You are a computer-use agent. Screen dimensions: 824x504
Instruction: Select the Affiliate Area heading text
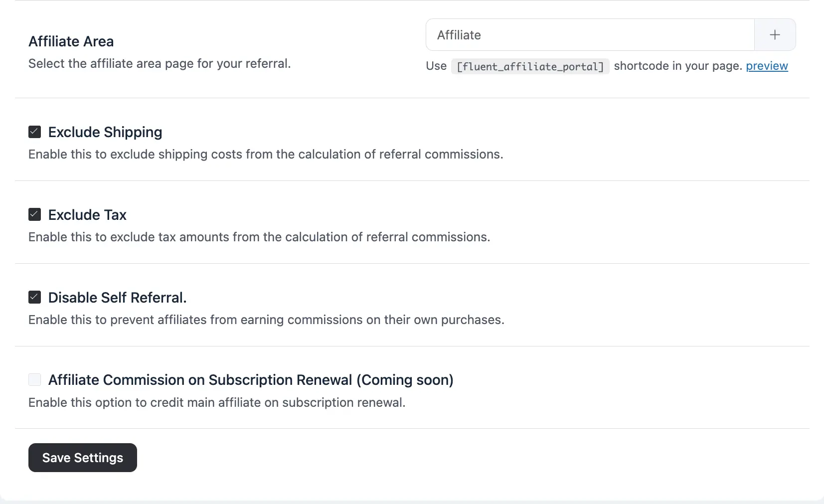coord(71,41)
